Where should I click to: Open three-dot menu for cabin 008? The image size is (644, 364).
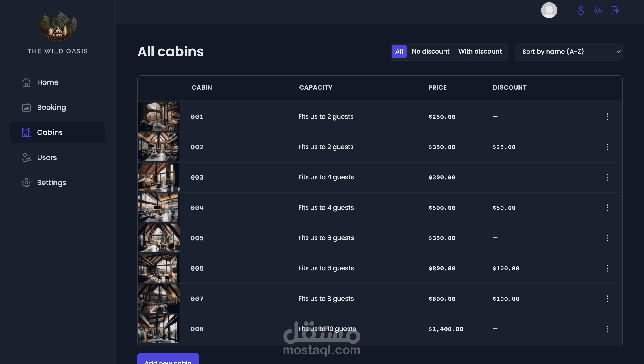[608, 329]
